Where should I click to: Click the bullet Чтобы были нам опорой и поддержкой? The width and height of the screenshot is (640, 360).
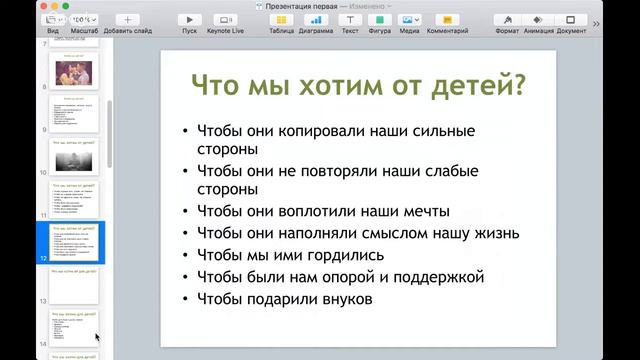coord(340,277)
